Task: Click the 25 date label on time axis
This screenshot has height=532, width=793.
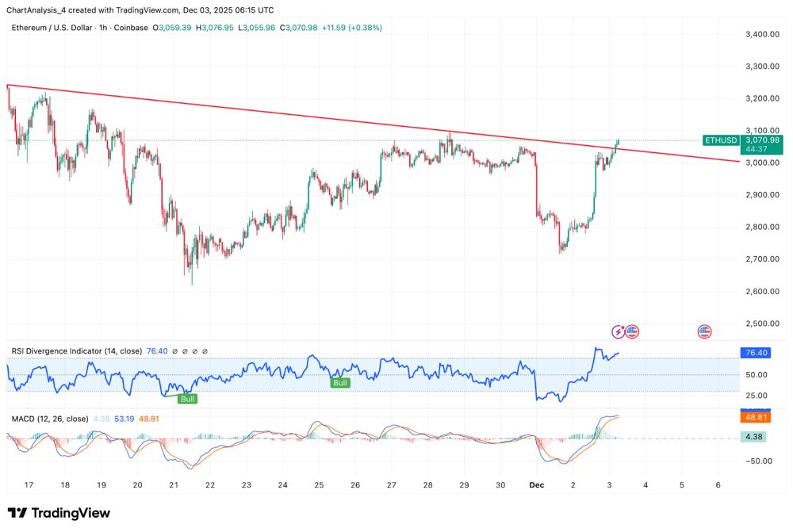Action: tap(318, 484)
